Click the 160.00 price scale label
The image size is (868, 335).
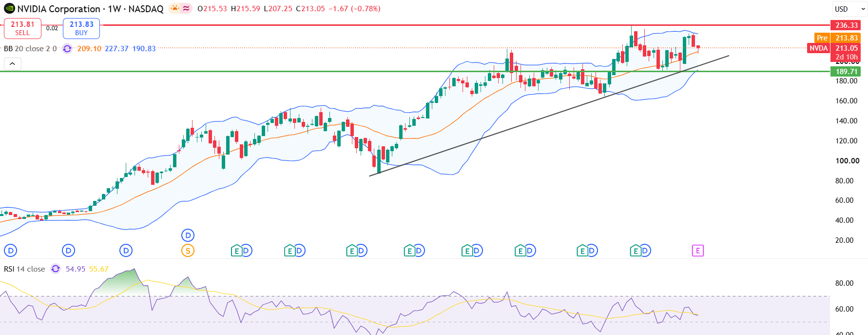pyautogui.click(x=847, y=101)
